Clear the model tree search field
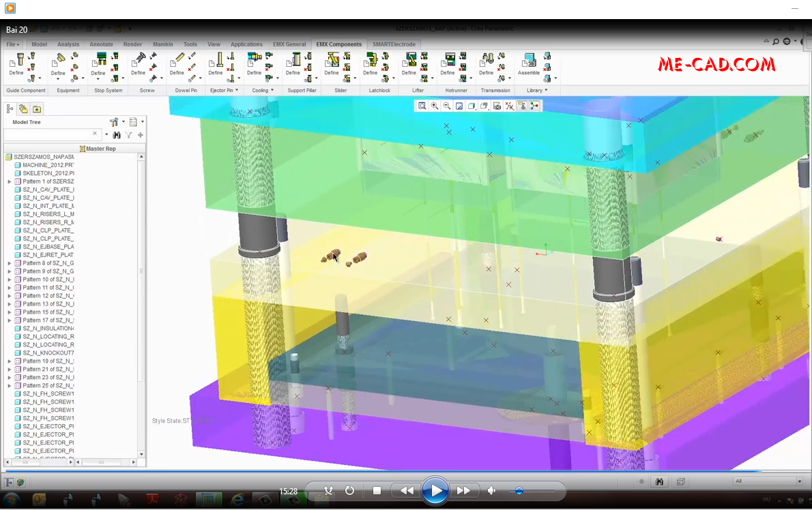Screen dimensions: 812x510 click(95, 134)
